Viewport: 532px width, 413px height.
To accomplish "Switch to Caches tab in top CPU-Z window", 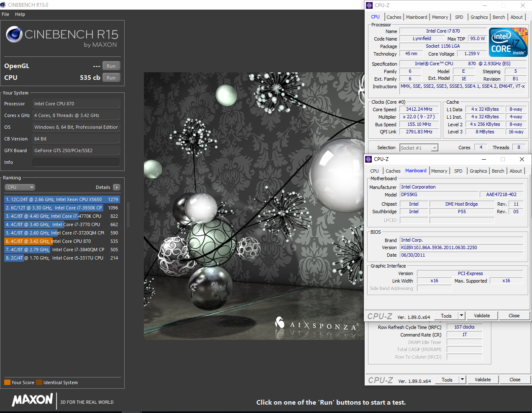I will click(x=394, y=17).
